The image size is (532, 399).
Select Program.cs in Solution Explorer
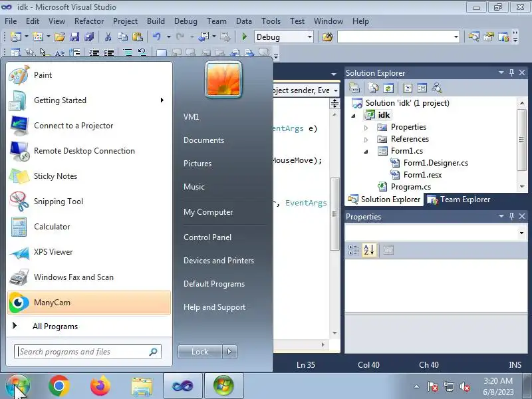(410, 187)
